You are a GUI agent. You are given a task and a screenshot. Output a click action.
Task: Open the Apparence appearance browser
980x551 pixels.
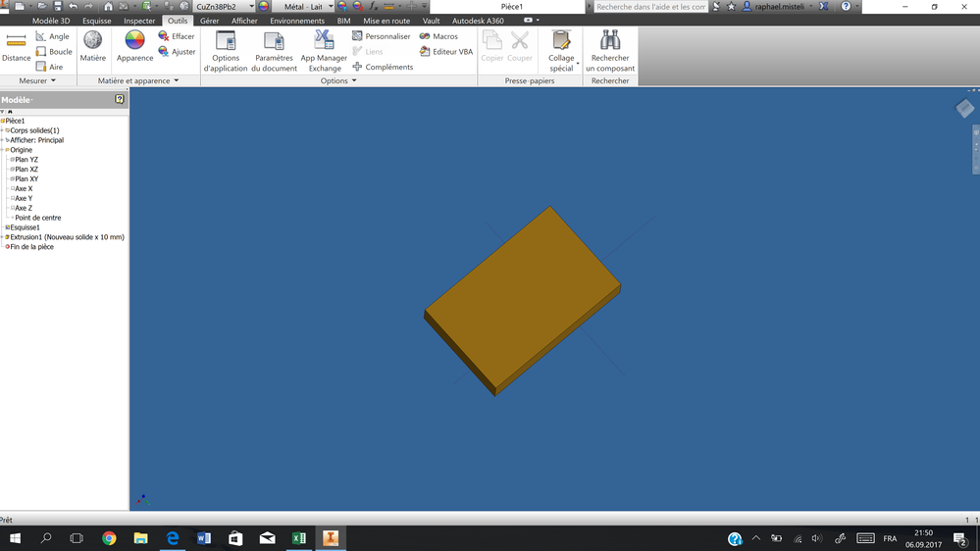(134, 47)
